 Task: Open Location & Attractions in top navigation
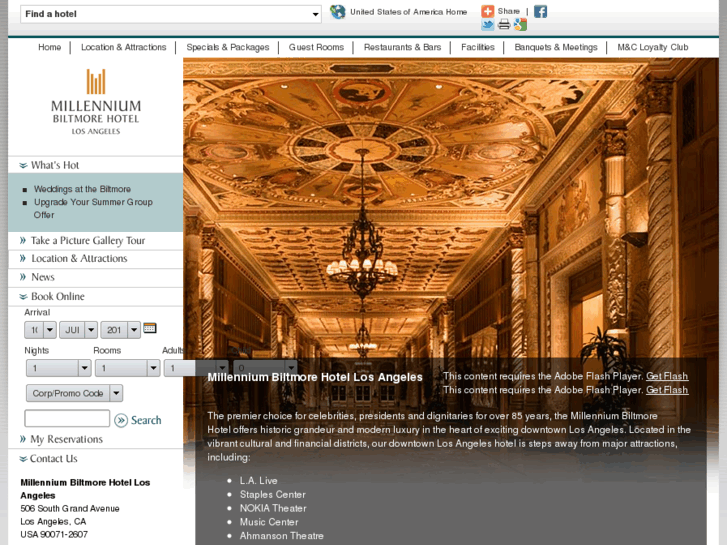click(x=123, y=47)
